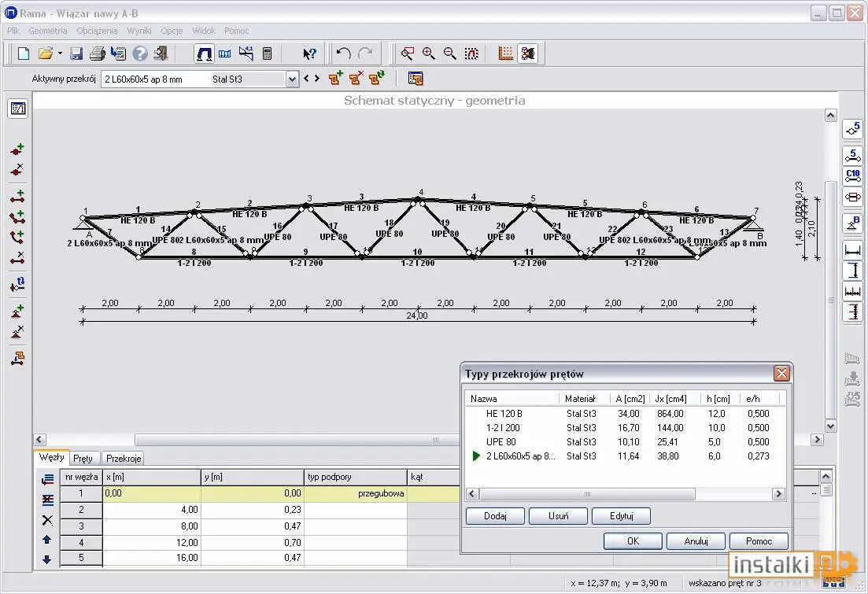Screen dimensions: 868x594
Task: Select next cross-section with right arrow
Action: pyautogui.click(x=316, y=79)
